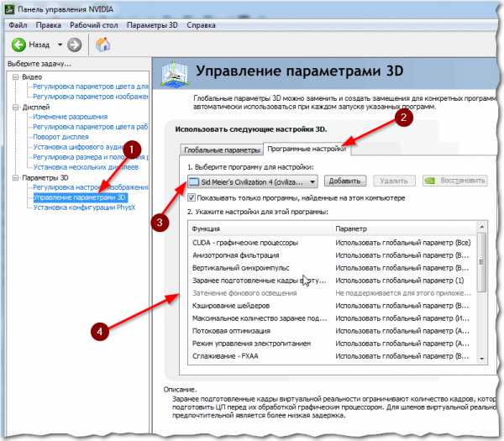Open the Рабочий стол menu
This screenshot has width=504, height=441.
point(94,25)
